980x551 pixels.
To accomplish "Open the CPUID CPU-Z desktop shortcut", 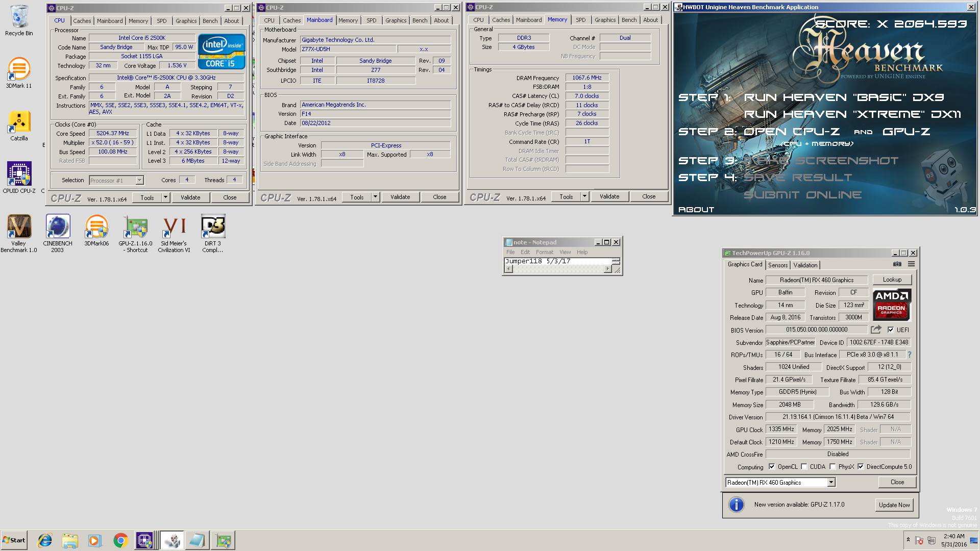I will pyautogui.click(x=19, y=178).
